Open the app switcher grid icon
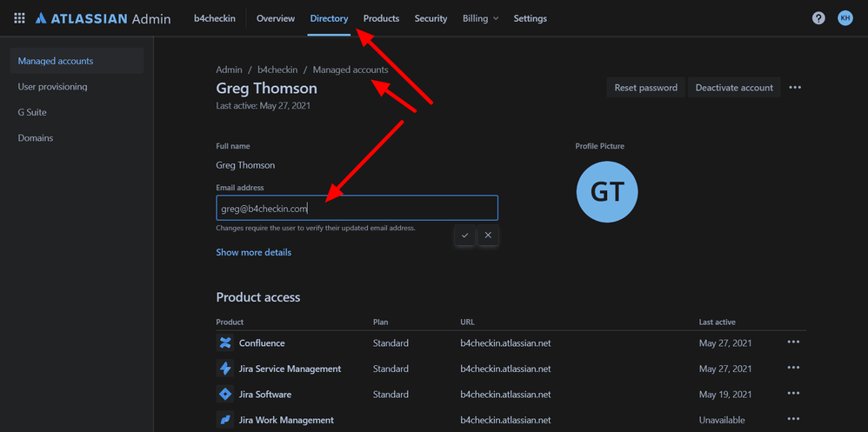868x432 pixels. click(19, 18)
